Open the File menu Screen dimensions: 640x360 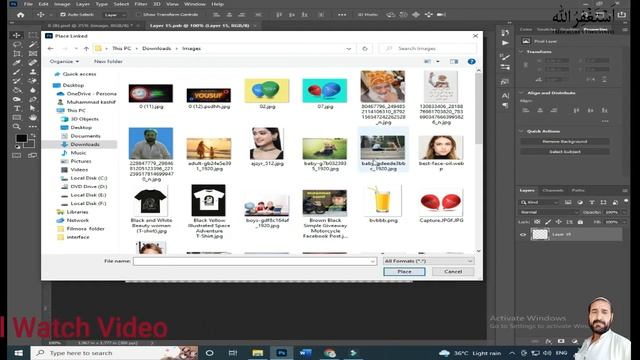tap(28, 4)
